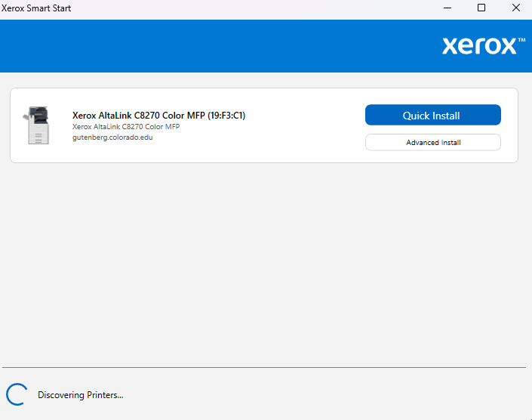Click the "Xerox Smart Start" window title
Image resolution: width=532 pixels, height=420 pixels.
tap(36, 8)
